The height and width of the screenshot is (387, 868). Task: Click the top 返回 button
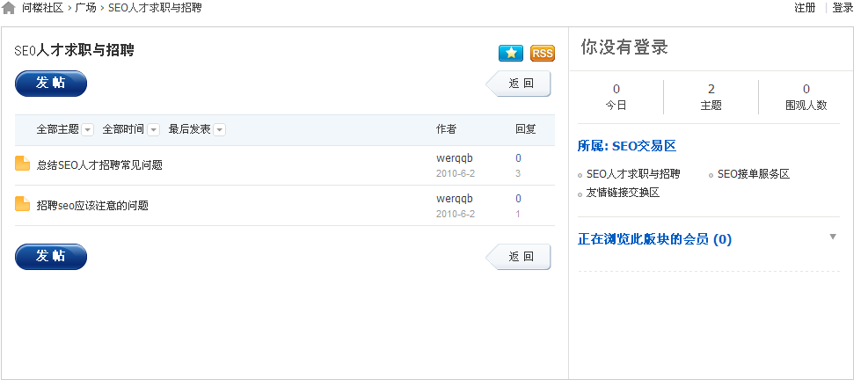coord(518,84)
